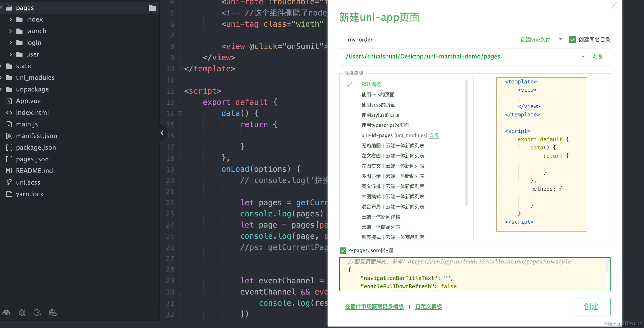This screenshot has width=644, height=328.
Task: Select the typescript page template
Action: pos(385,125)
